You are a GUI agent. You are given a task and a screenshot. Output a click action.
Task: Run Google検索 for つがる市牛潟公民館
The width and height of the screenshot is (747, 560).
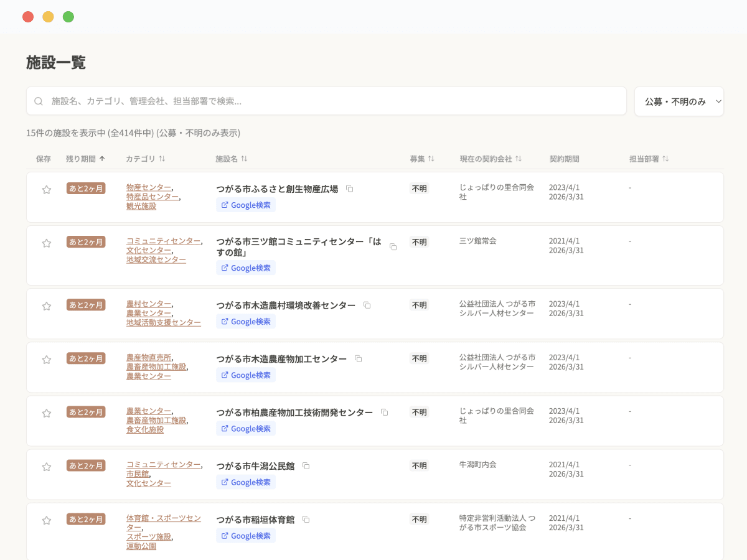pyautogui.click(x=245, y=482)
